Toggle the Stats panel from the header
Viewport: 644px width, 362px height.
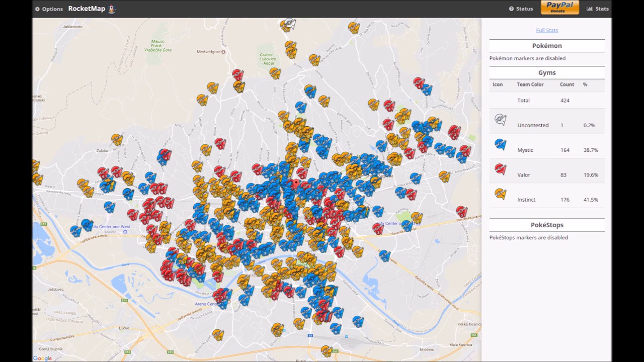pyautogui.click(x=598, y=9)
